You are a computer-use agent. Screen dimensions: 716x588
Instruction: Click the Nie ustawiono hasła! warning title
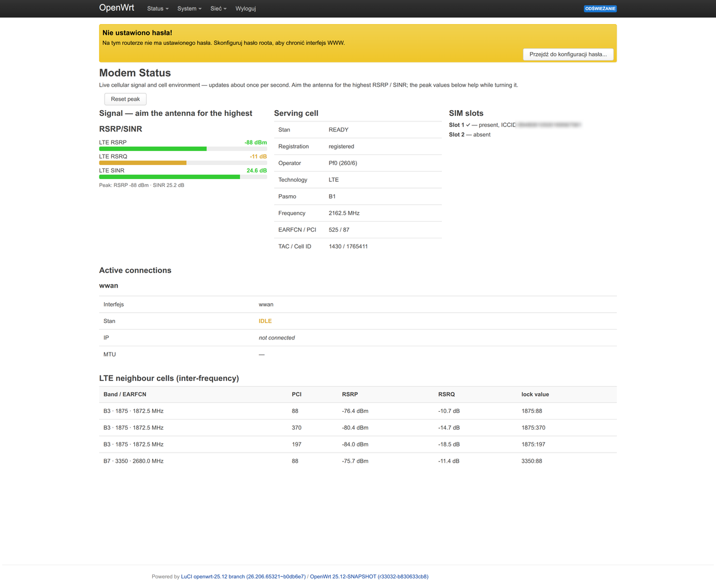tap(137, 33)
